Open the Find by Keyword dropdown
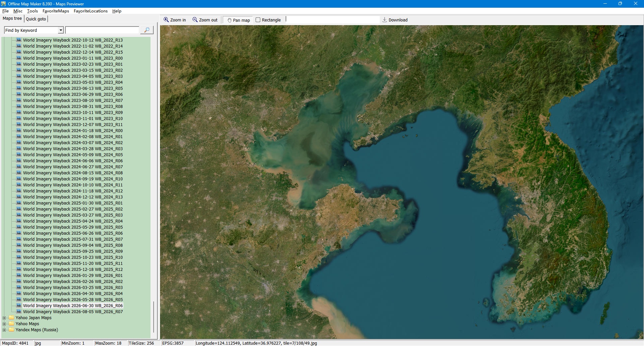The image size is (644, 346). coord(61,30)
